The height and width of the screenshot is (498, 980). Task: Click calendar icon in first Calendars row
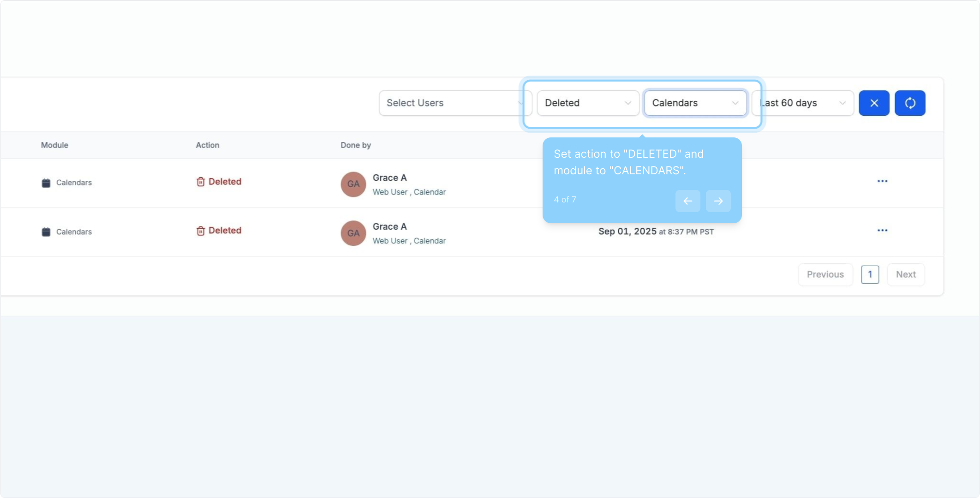(46, 183)
